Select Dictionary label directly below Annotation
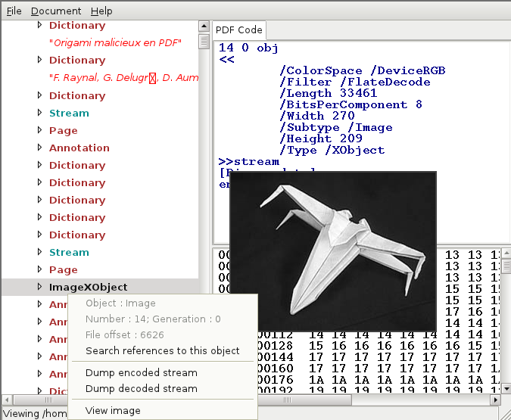The height and width of the screenshot is (420, 511). click(x=77, y=166)
